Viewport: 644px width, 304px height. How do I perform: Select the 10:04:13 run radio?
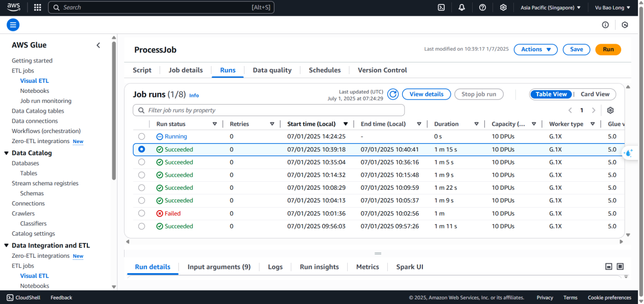click(141, 200)
